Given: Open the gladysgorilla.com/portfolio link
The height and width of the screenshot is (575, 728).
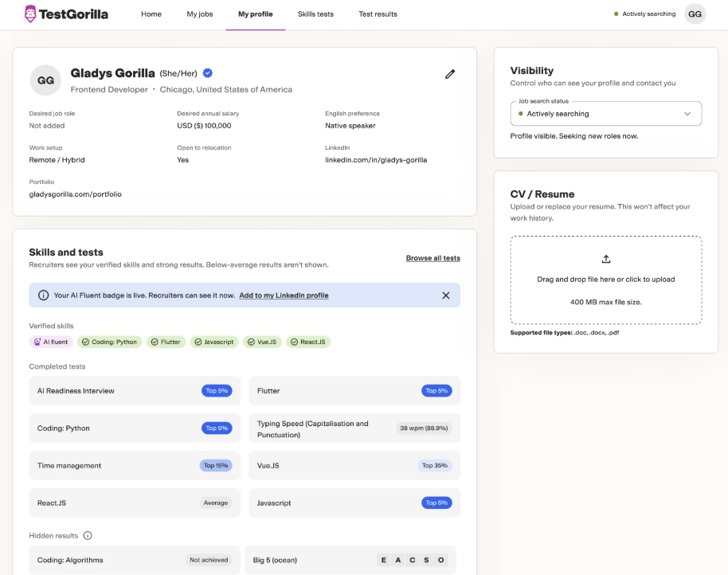Looking at the screenshot, I should pyautogui.click(x=75, y=194).
